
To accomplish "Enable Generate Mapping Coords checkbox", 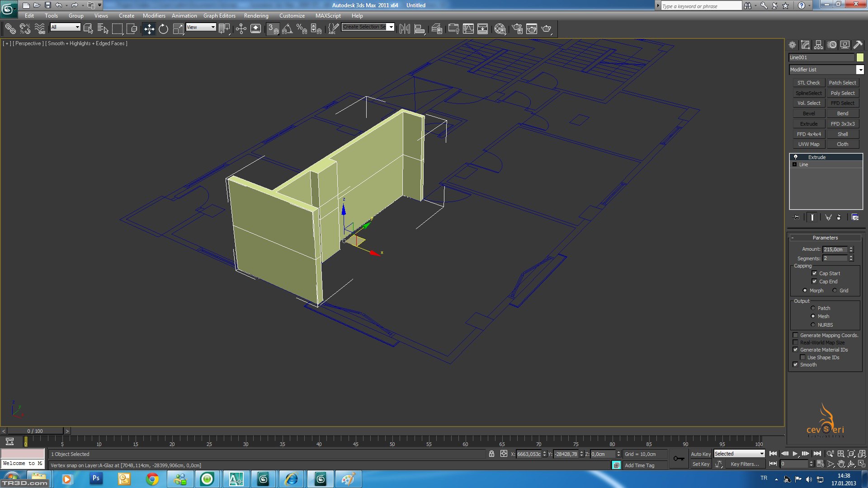I will click(796, 335).
